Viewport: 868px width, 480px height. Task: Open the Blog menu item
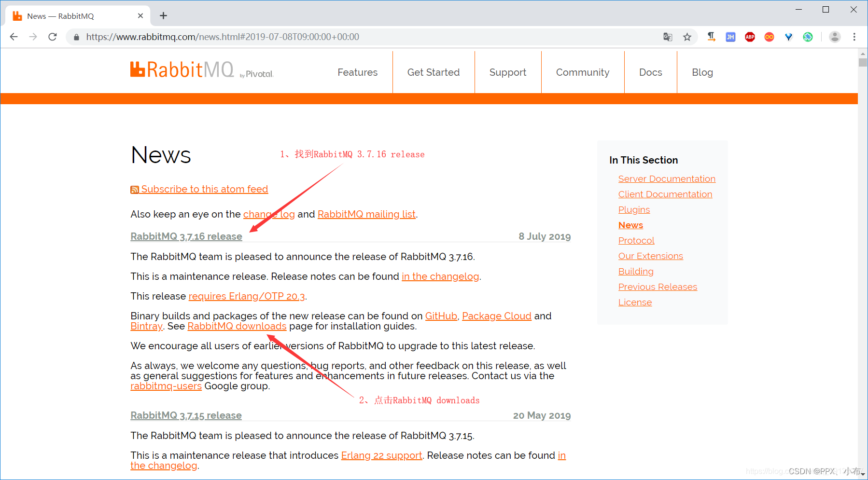(x=702, y=72)
